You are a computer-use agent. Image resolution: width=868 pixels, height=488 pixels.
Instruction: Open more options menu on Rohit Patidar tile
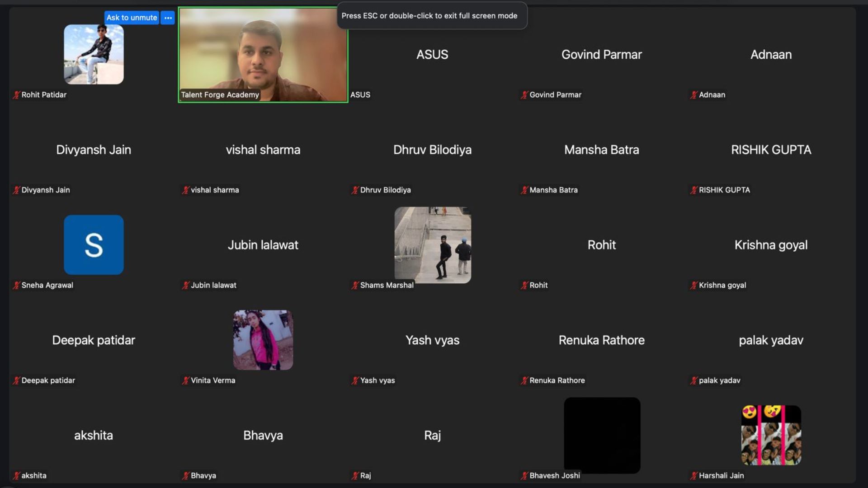pos(168,18)
